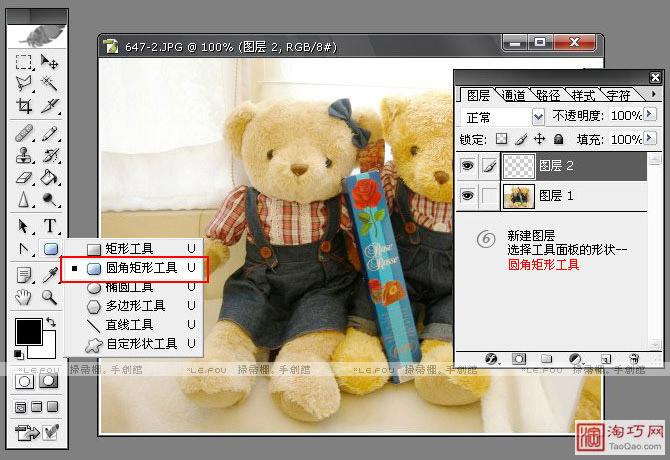670x460 pixels.
Task: Select the Healing Brush bandage tool
Action: coord(24,133)
